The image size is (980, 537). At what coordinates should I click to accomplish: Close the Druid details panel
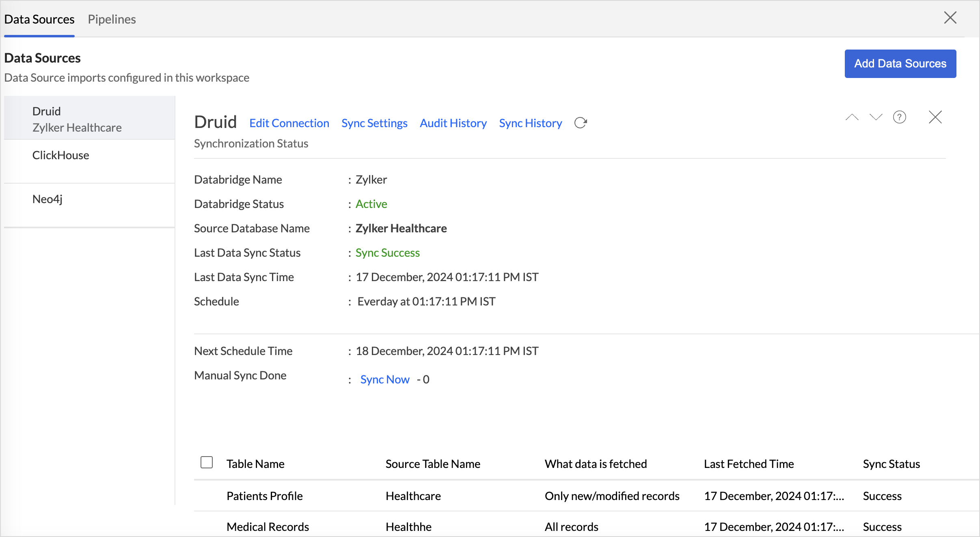(x=935, y=117)
